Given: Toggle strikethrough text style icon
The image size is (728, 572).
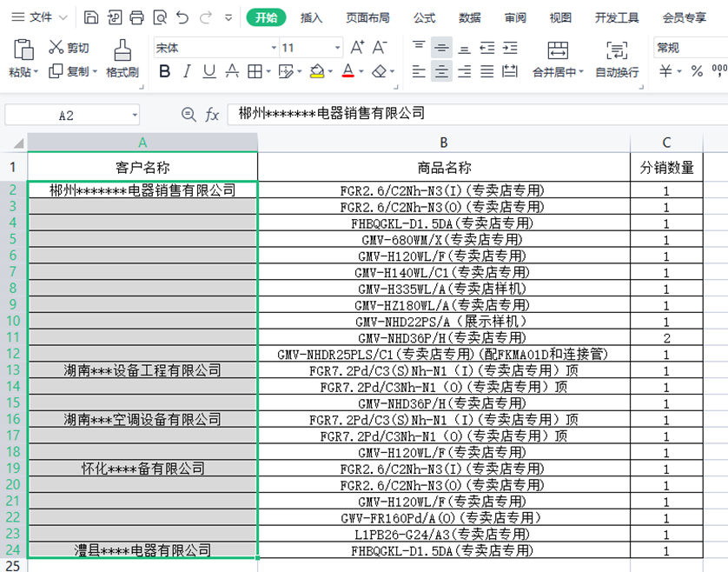Looking at the screenshot, I should pyautogui.click(x=232, y=71).
